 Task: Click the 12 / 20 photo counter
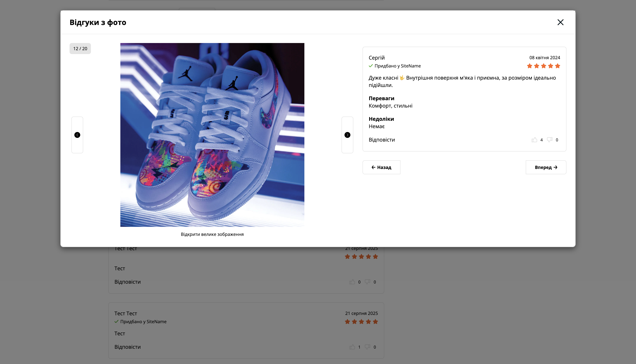tap(80, 49)
